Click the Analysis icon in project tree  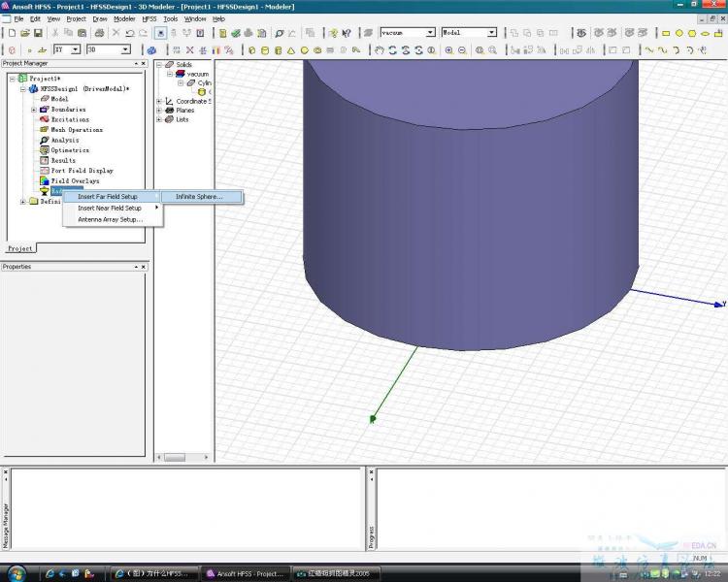[44, 140]
